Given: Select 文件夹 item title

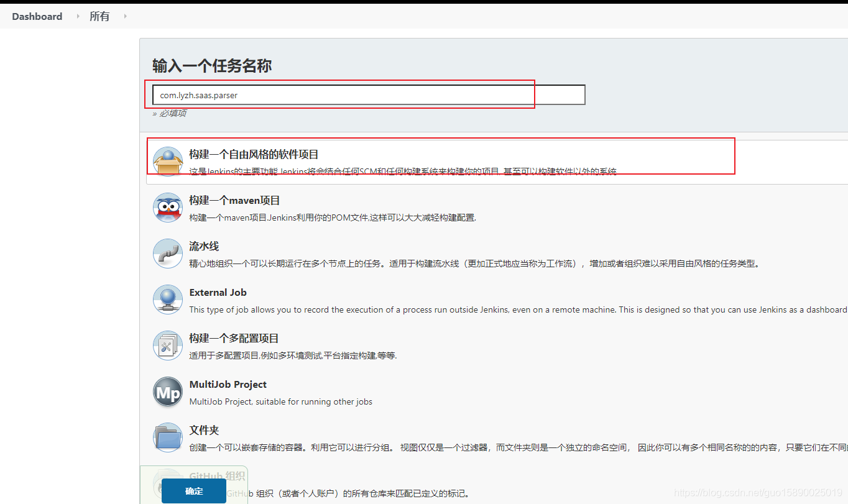Looking at the screenshot, I should tap(204, 430).
